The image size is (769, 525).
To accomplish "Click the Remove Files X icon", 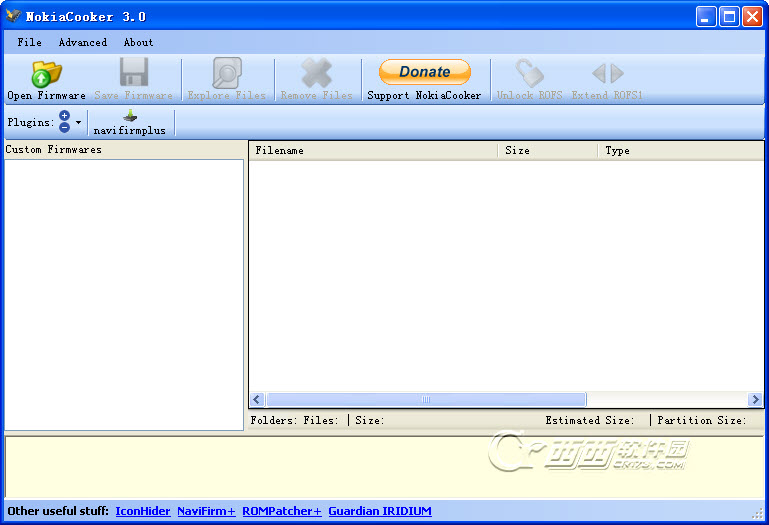I will (x=316, y=74).
